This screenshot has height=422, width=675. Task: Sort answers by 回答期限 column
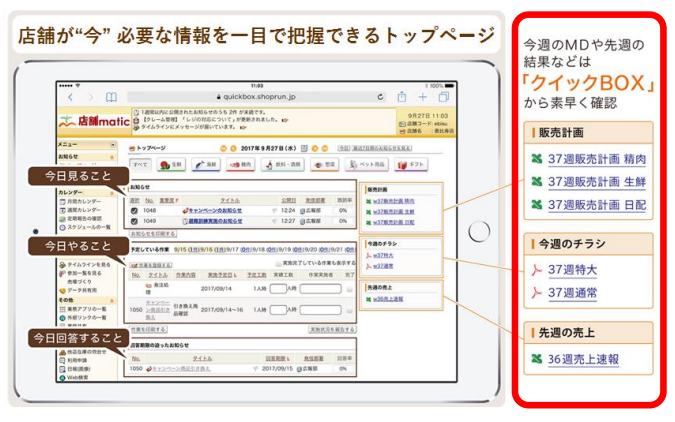[x=278, y=358]
